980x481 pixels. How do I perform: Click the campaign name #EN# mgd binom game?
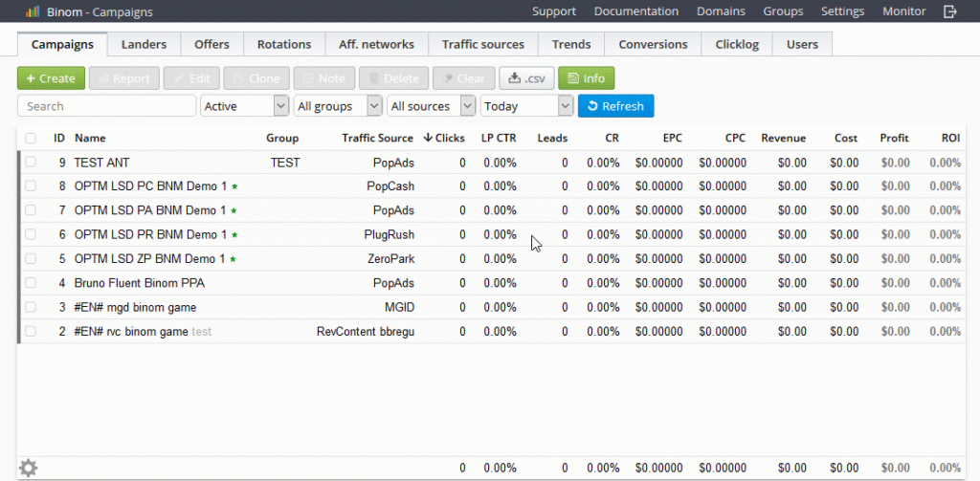[135, 307]
